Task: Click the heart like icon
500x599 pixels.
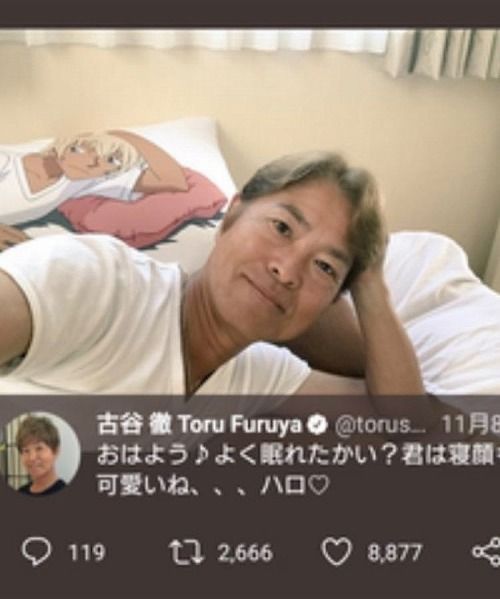Action: pos(336,551)
